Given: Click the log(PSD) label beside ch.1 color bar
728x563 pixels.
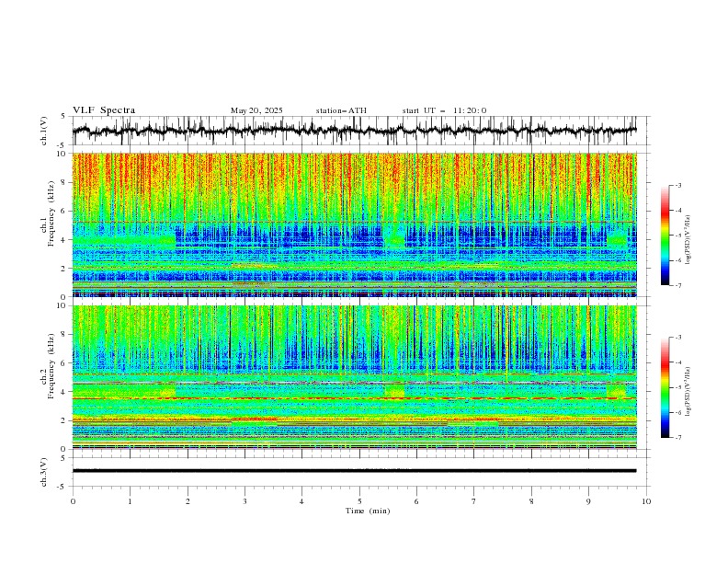Looking at the screenshot, I should click(688, 240).
